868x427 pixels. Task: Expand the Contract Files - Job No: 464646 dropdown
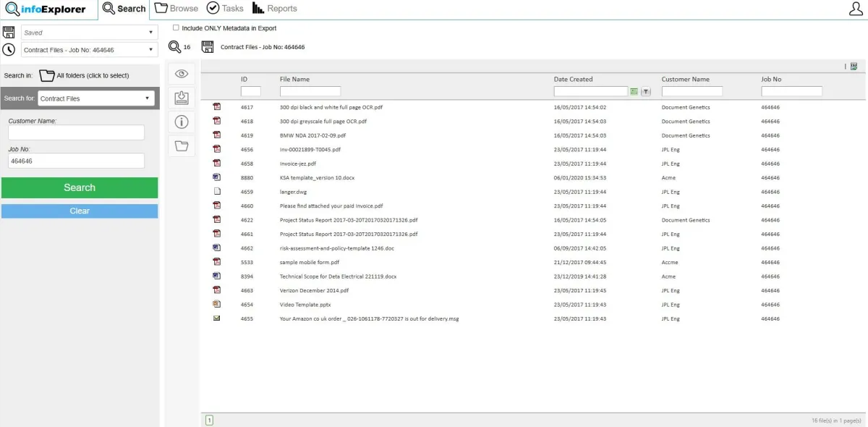(150, 49)
